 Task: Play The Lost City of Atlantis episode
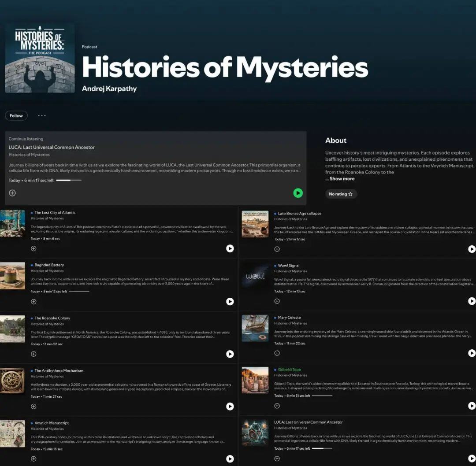230,248
